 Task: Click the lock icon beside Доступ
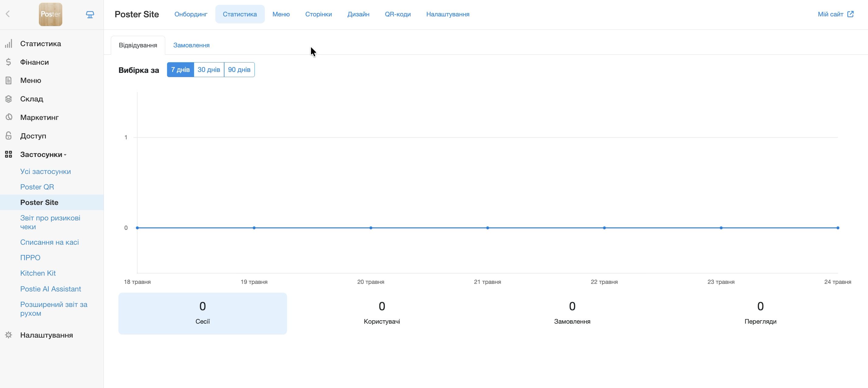coord(9,136)
